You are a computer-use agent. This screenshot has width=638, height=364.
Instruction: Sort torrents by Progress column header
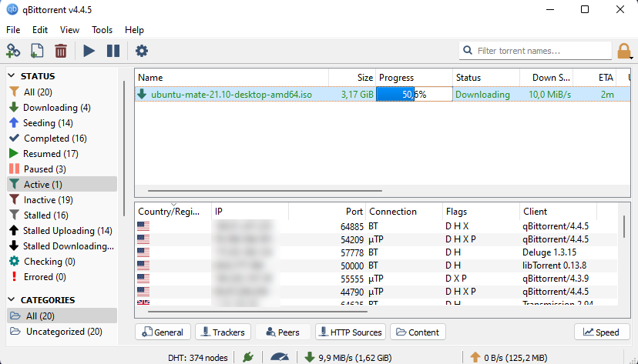[415, 78]
